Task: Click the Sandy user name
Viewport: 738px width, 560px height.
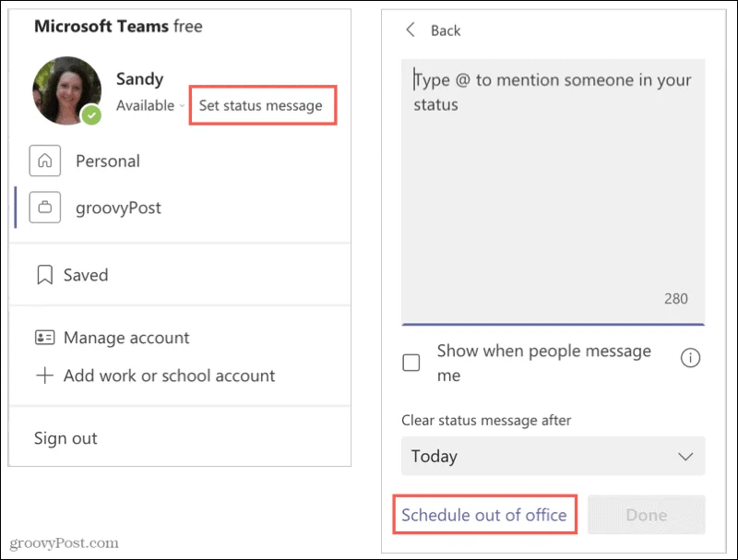Action: pos(140,78)
